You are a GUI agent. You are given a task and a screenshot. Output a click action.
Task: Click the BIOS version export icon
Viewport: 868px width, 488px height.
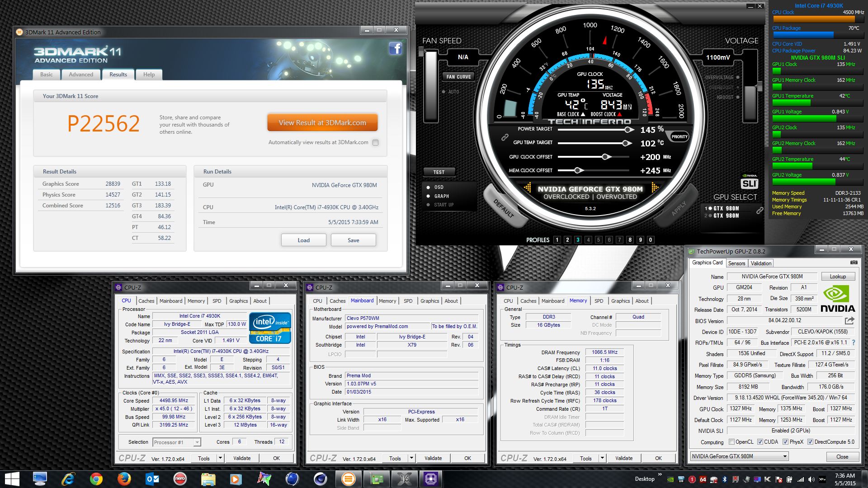click(x=849, y=321)
